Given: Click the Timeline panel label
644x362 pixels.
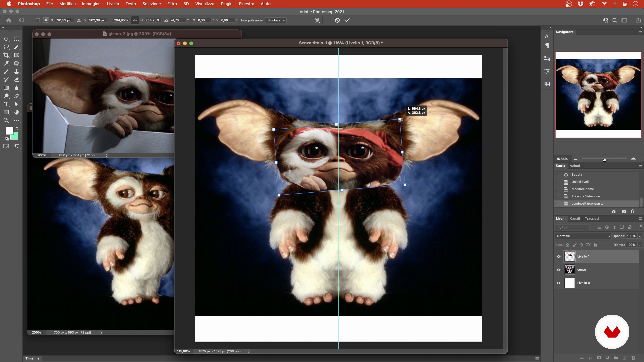Looking at the screenshot, I should click(32, 358).
